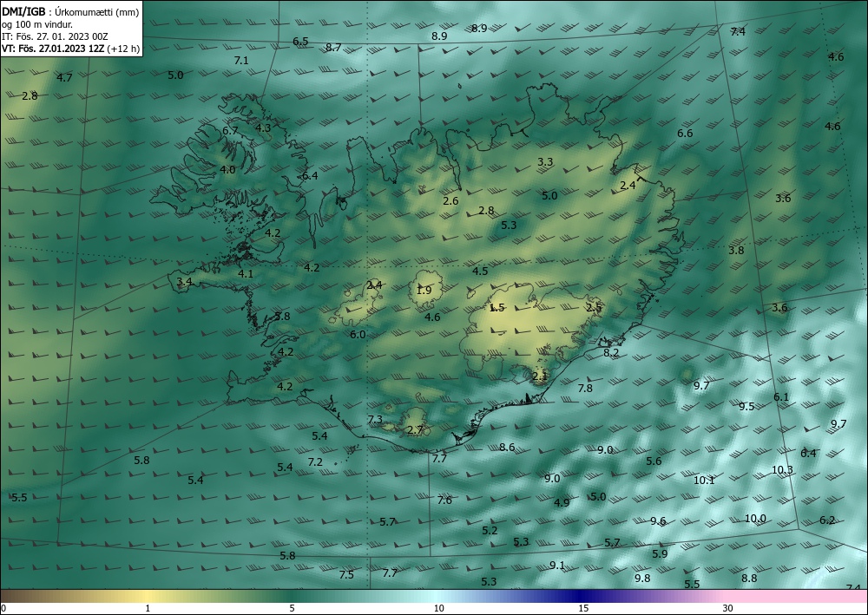Viewport: 868px width, 615px height.
Task: Click the value 1.9 on Hofsjökull glacier
Action: (x=424, y=291)
